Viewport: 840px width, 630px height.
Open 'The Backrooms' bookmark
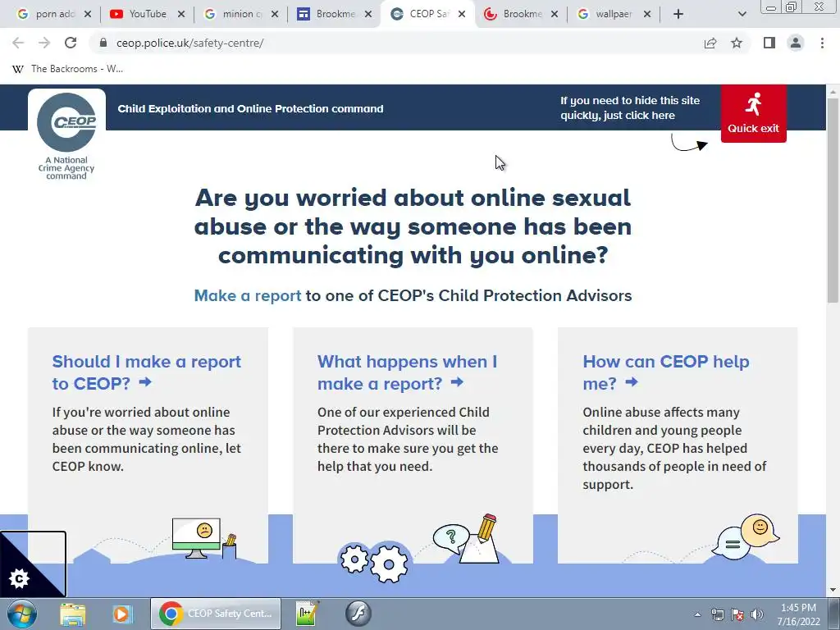pos(67,69)
